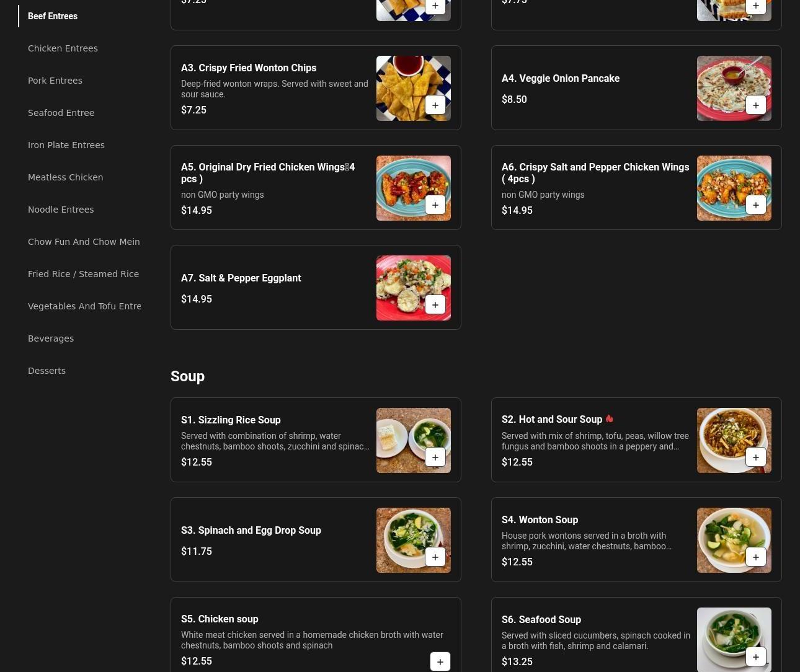The width and height of the screenshot is (800, 672).
Task: Click the $13.25 Seafood Soup price
Action: point(517,662)
